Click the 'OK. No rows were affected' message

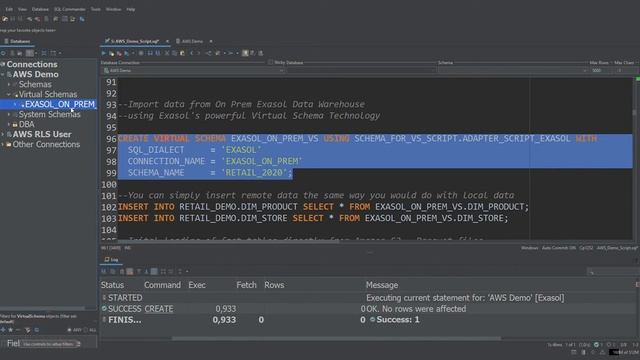tap(416, 309)
